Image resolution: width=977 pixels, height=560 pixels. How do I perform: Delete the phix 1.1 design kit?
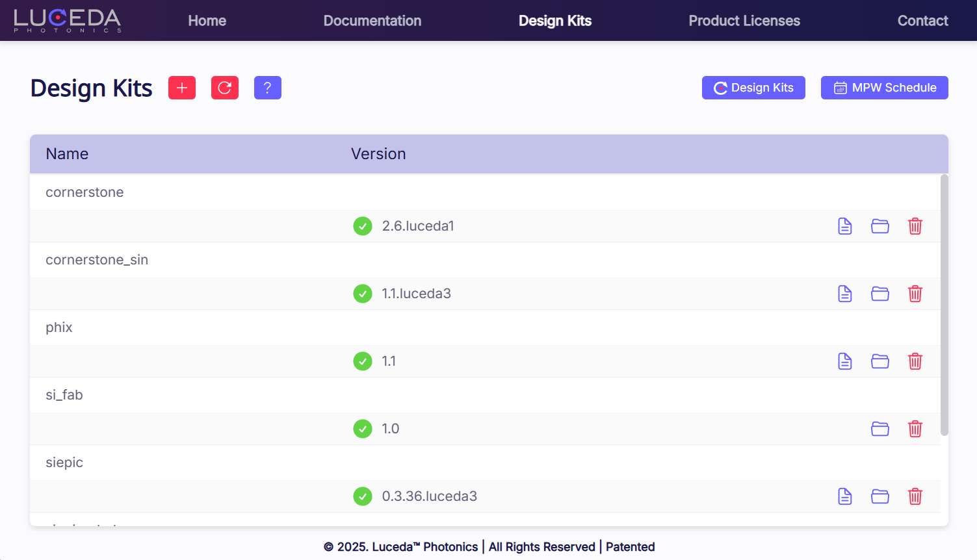(915, 361)
